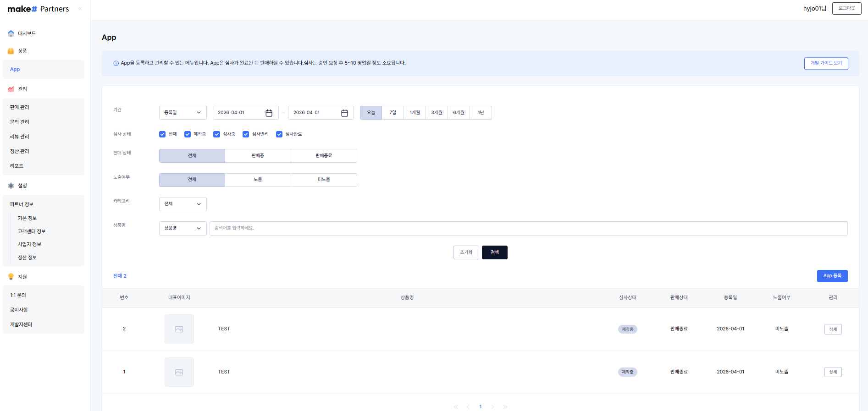Image resolution: width=868 pixels, height=411 pixels.
Task: Click the dashboard home icon in sidebar
Action: [11, 33]
